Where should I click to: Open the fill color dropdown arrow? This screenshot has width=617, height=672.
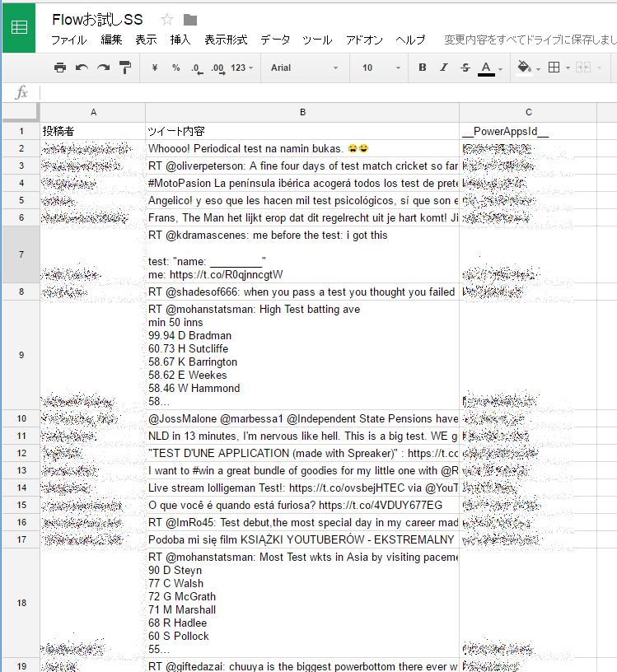(x=538, y=69)
